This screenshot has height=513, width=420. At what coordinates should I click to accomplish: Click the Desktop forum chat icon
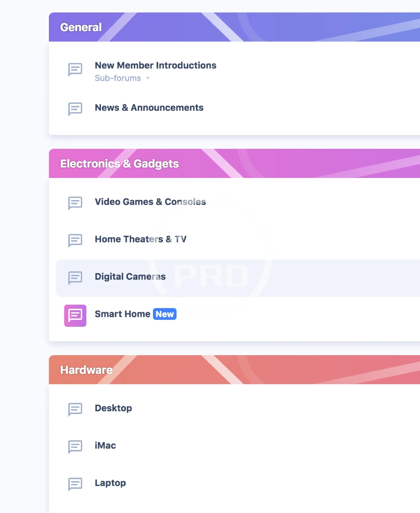[75, 409]
